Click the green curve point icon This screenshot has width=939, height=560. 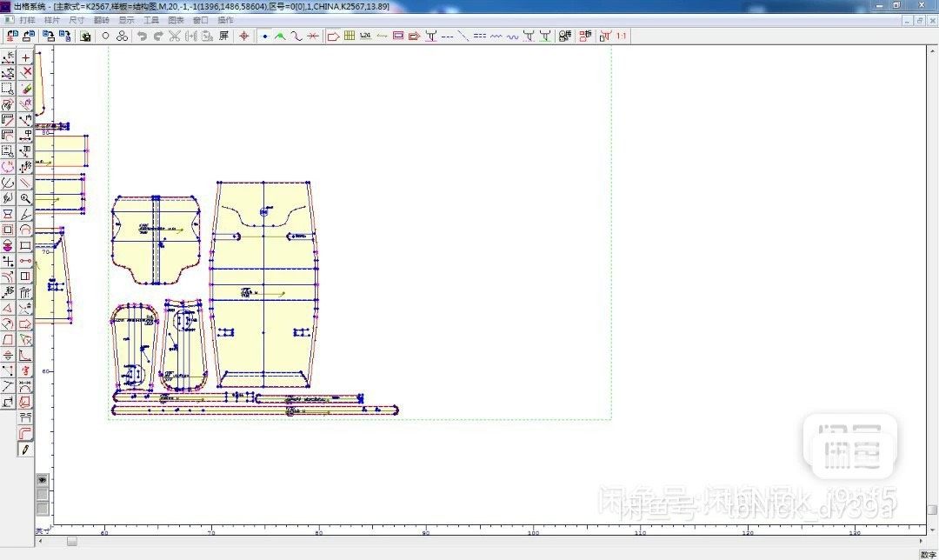click(x=280, y=37)
